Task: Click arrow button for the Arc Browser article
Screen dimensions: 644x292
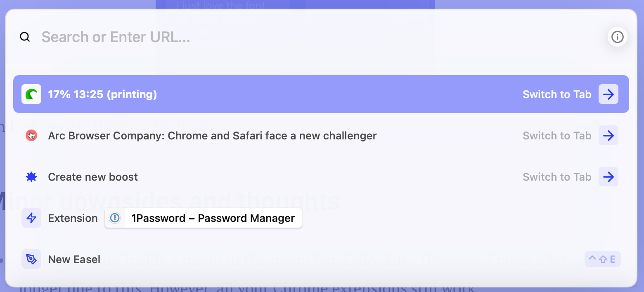Action: pos(608,135)
